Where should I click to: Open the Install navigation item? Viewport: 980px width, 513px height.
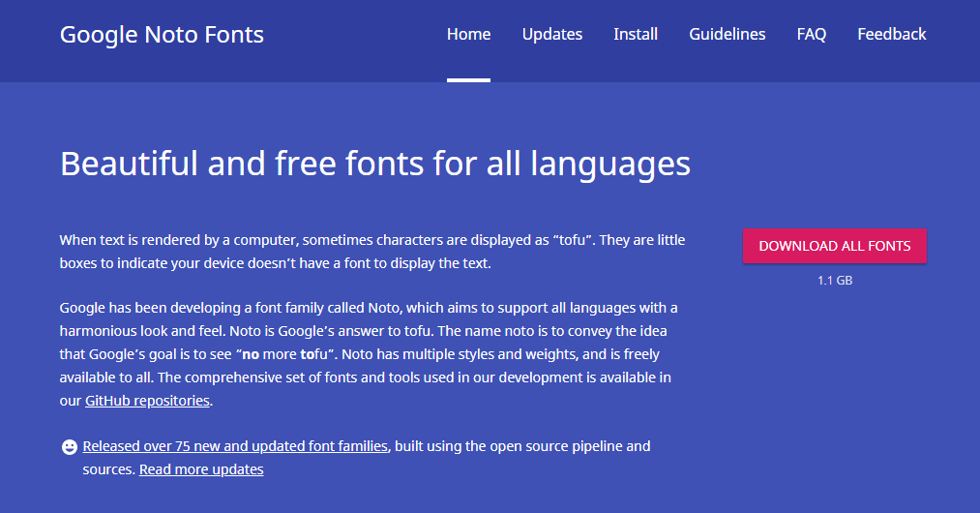pyautogui.click(x=636, y=35)
